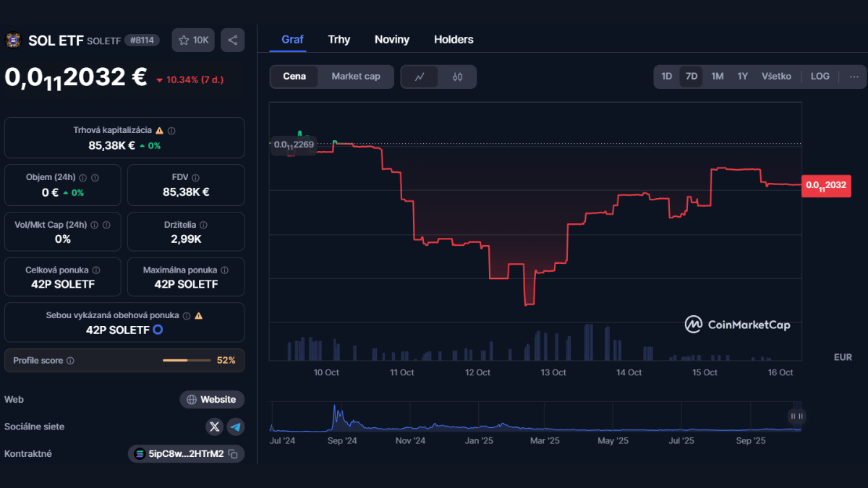Select Market cap chart mode

pyautogui.click(x=356, y=77)
